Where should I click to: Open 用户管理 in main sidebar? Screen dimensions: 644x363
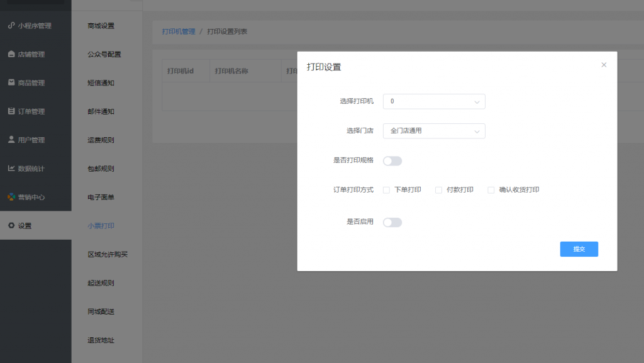coord(36,140)
